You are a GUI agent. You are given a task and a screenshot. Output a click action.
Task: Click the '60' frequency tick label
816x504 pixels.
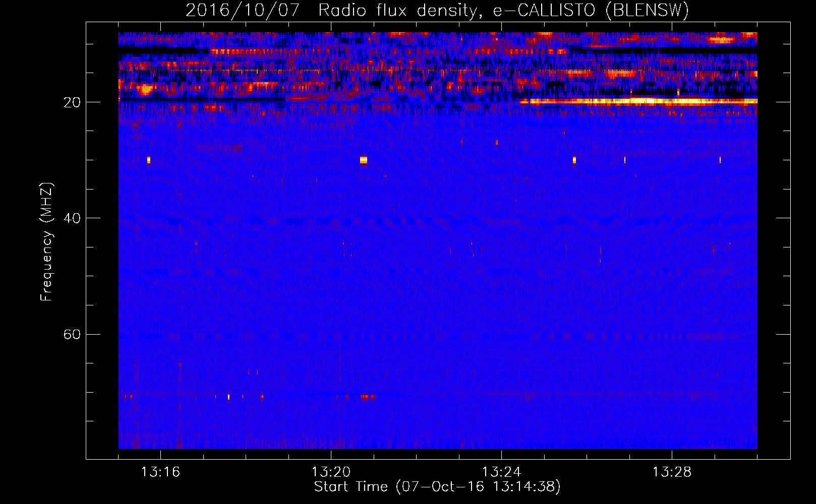coord(72,334)
